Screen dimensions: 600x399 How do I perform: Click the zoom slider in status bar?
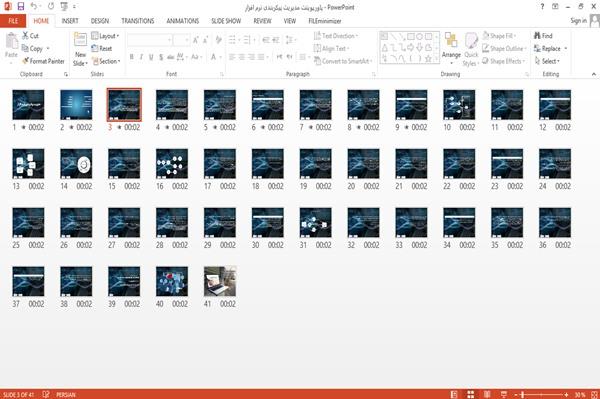(x=541, y=394)
